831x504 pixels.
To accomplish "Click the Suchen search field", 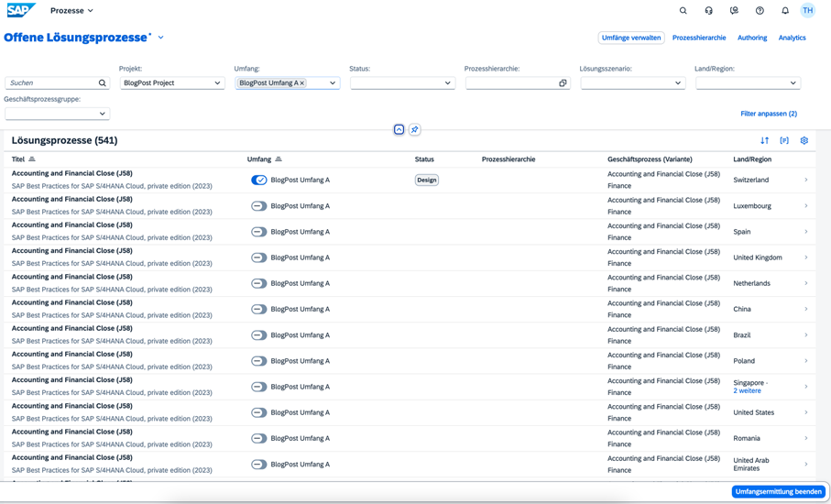I will pyautogui.click(x=50, y=83).
